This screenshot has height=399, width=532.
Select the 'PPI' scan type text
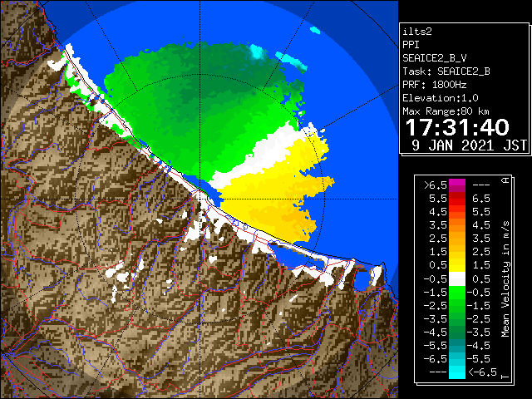coord(411,45)
